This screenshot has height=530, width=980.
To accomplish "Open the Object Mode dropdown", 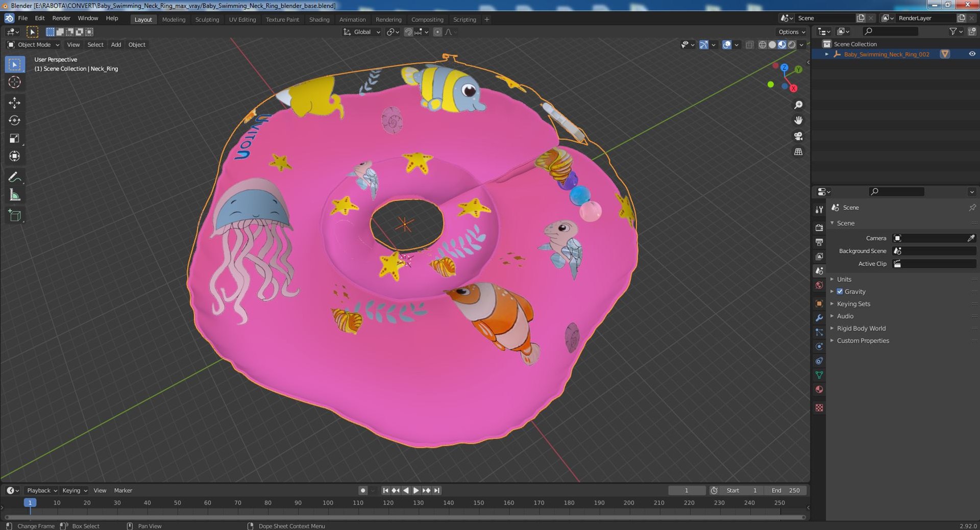I will point(34,45).
